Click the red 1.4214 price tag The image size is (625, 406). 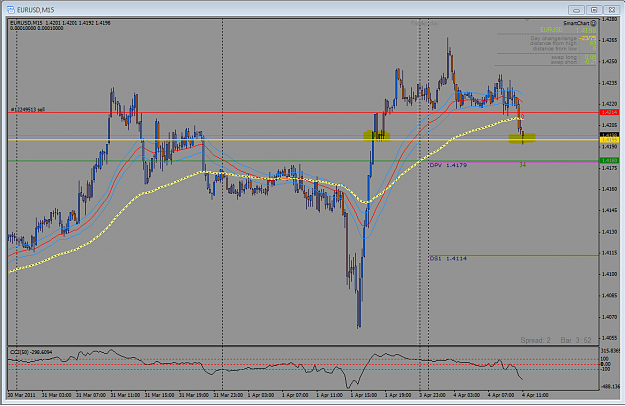(609, 113)
